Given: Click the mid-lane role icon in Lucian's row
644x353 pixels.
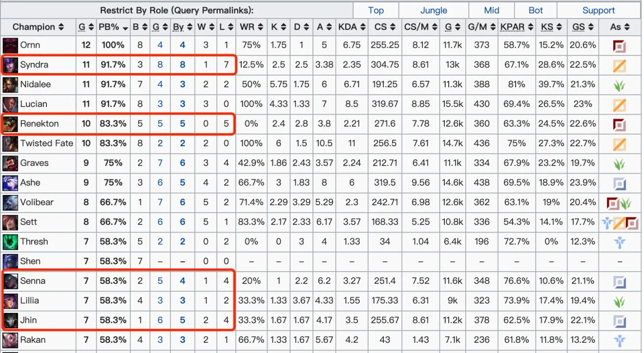Looking at the screenshot, I should pos(620,104).
